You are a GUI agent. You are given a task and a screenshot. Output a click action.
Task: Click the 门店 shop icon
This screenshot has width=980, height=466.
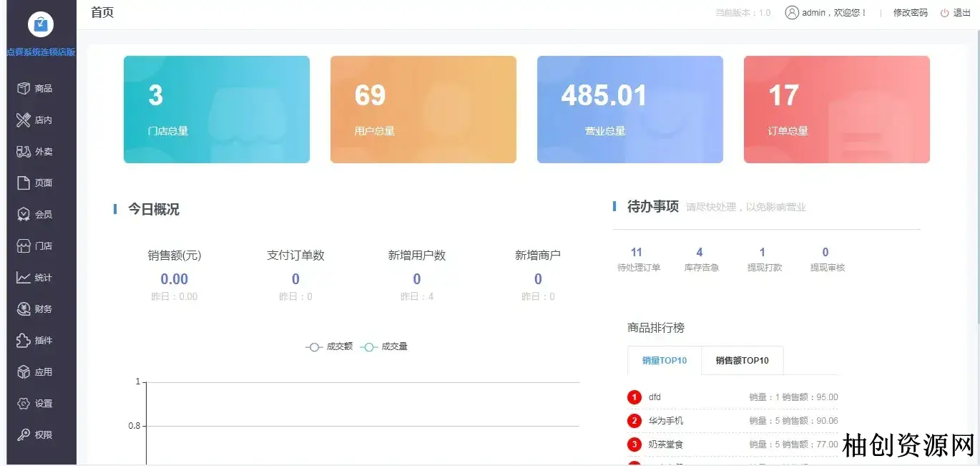[x=24, y=246]
